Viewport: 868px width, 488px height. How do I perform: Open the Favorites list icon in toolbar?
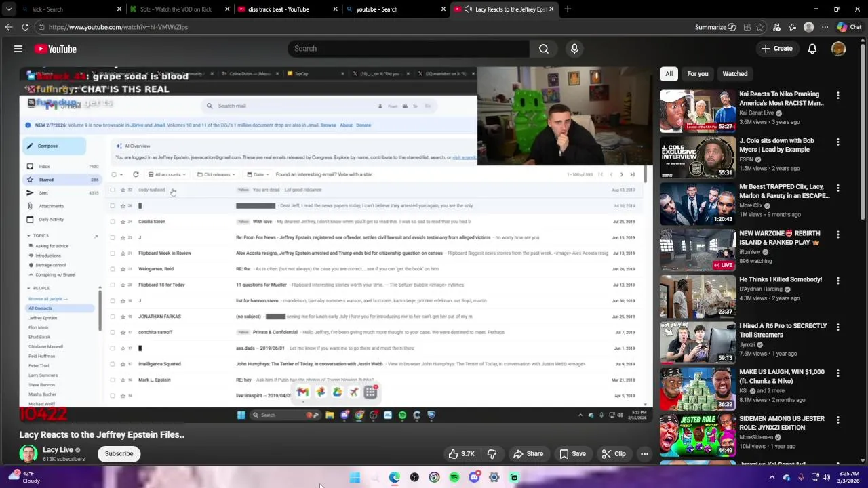(792, 27)
